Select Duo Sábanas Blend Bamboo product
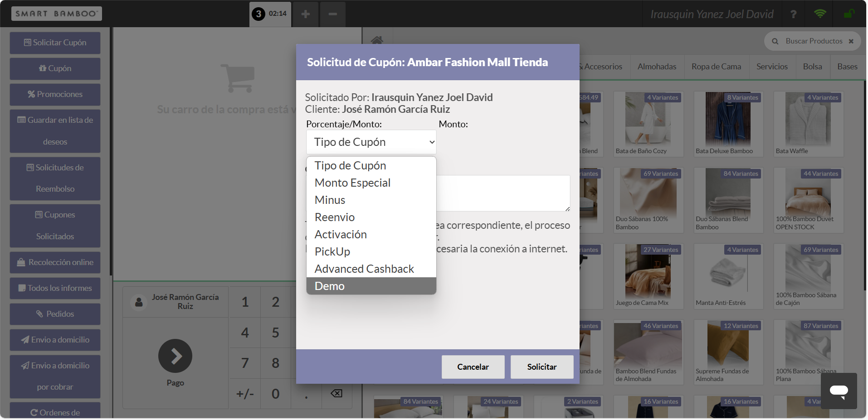 click(x=728, y=200)
